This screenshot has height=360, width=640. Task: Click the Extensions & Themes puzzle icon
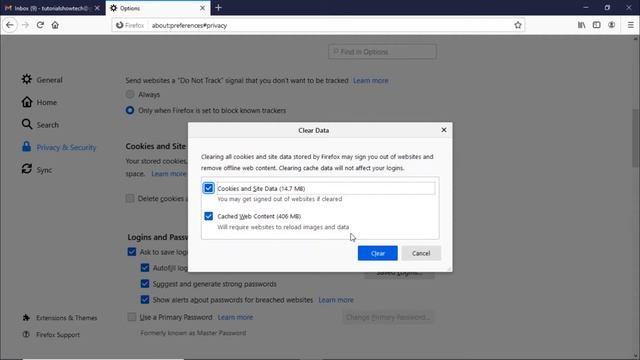[x=26, y=318]
